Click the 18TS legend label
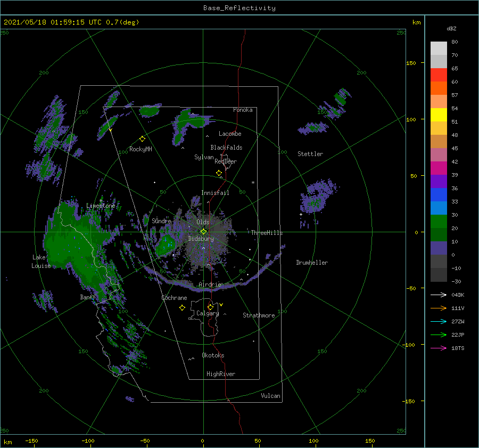Viewport: 479px width, 448px height. click(458, 348)
